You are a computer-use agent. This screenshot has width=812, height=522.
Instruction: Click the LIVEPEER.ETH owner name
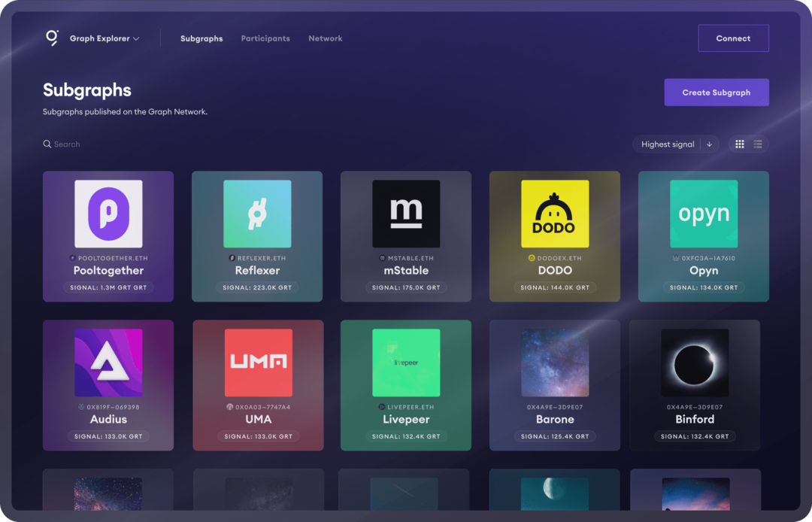click(411, 406)
